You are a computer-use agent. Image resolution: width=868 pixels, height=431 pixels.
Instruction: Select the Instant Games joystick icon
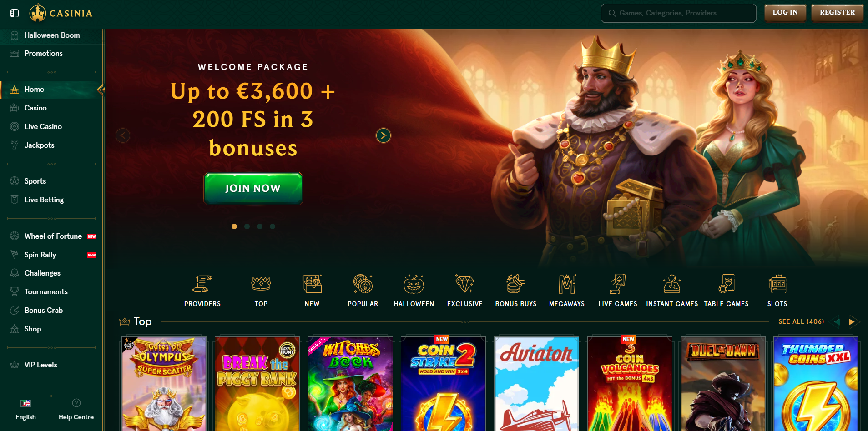[672, 284]
